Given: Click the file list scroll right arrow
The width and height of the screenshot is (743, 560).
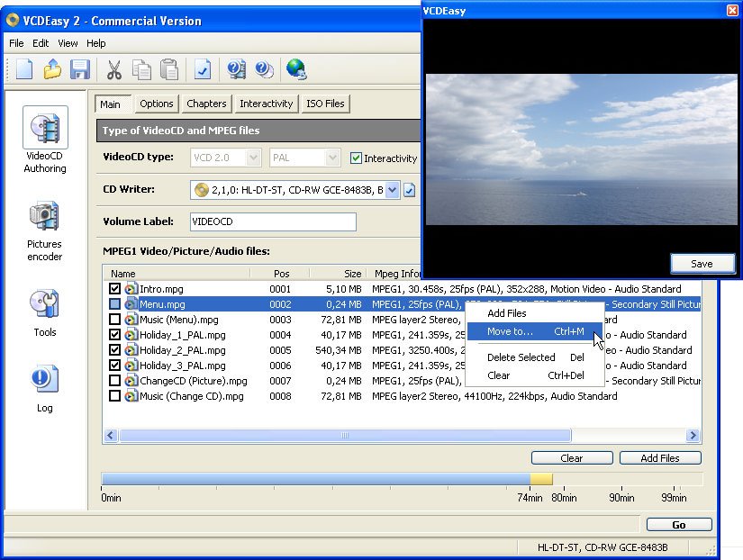Looking at the screenshot, I should point(693,435).
